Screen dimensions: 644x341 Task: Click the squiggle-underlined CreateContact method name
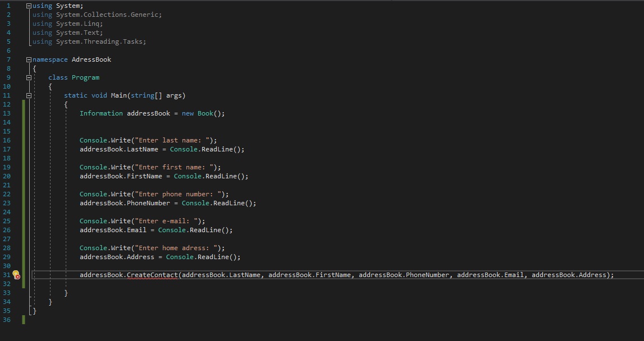click(152, 275)
